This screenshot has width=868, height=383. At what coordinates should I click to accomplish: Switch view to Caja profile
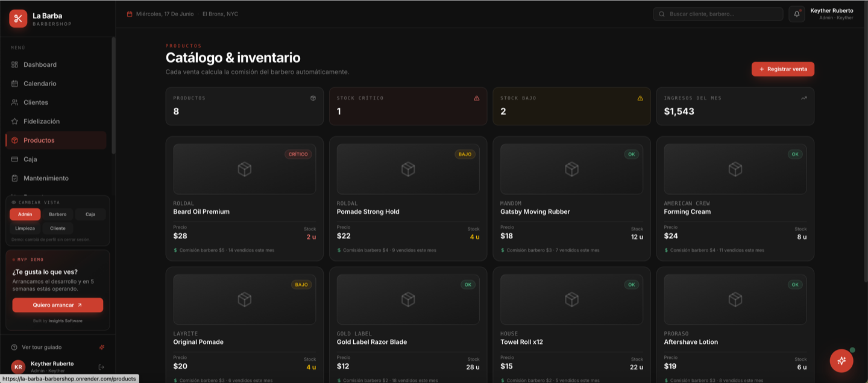point(90,214)
